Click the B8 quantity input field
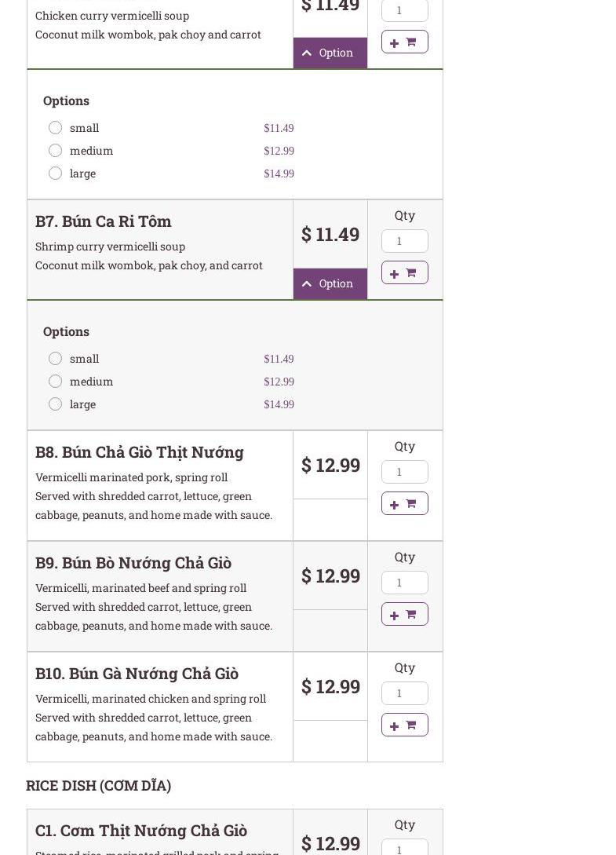 [x=404, y=472]
